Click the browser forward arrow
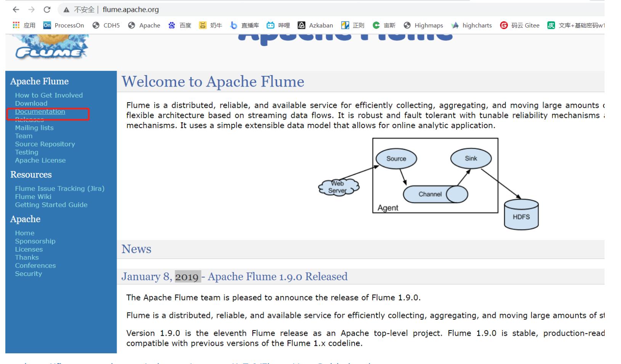Viewport: 621px width, 364px height. pos(31,10)
